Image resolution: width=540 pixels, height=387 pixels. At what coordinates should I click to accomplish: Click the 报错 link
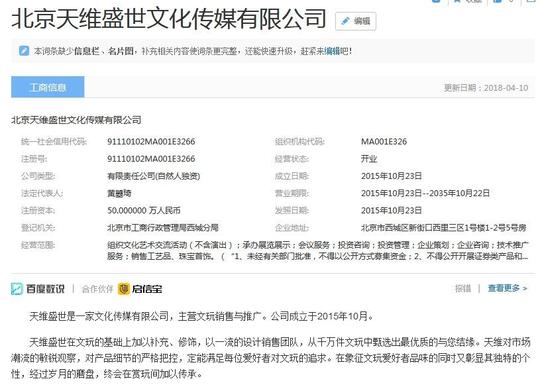[x=463, y=288]
